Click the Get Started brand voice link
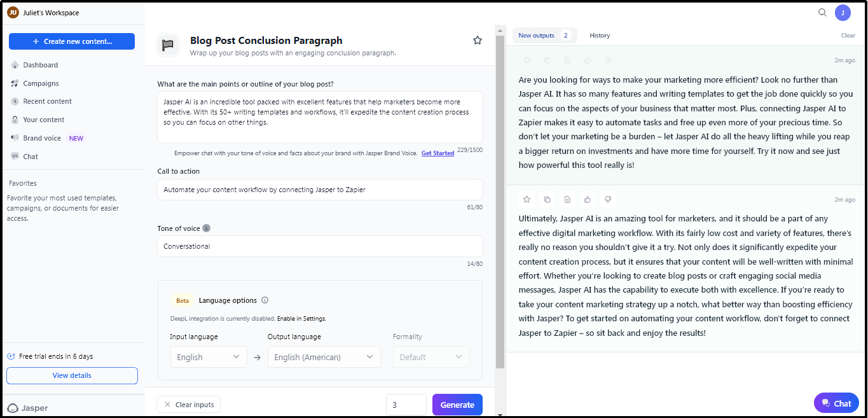 pos(437,153)
